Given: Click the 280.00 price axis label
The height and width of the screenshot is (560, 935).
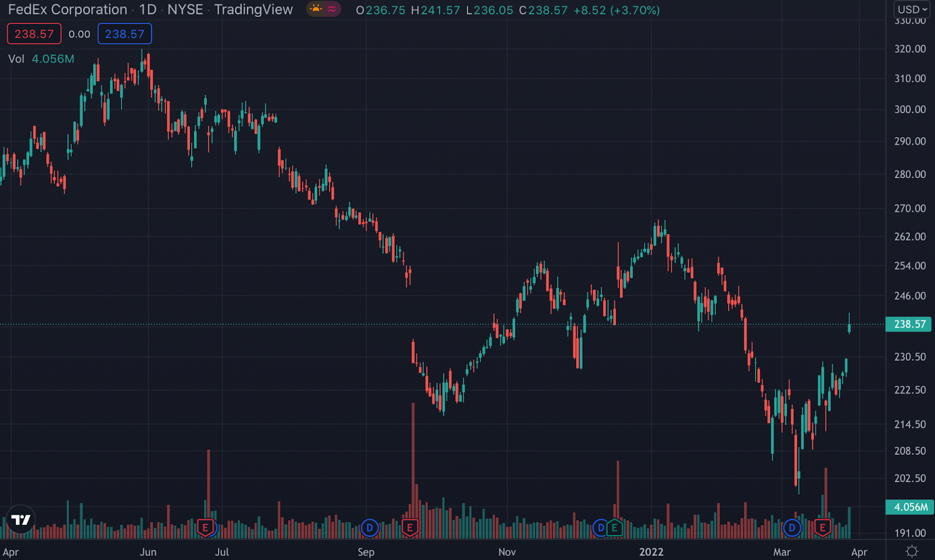Looking at the screenshot, I should [x=910, y=174].
